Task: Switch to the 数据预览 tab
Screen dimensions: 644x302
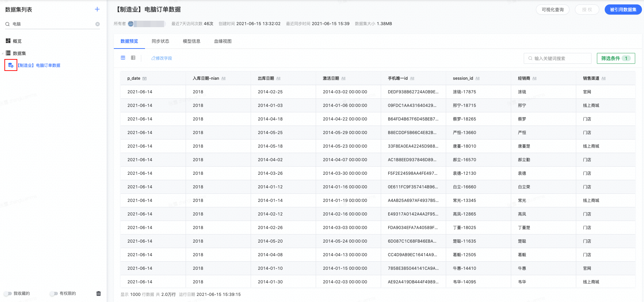Action: pos(129,41)
